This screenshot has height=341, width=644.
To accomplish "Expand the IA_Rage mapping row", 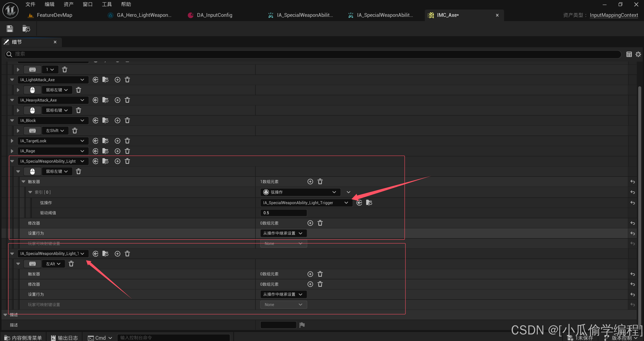I will pyautogui.click(x=12, y=151).
